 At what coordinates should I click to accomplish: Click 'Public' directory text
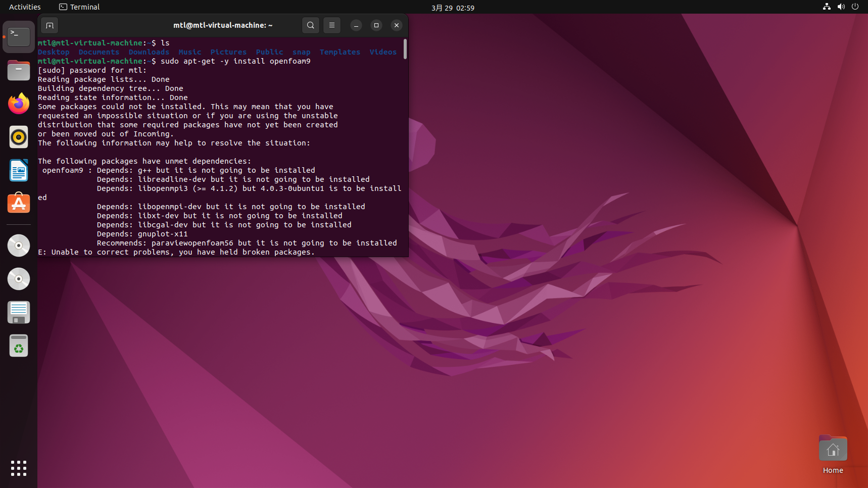point(269,52)
